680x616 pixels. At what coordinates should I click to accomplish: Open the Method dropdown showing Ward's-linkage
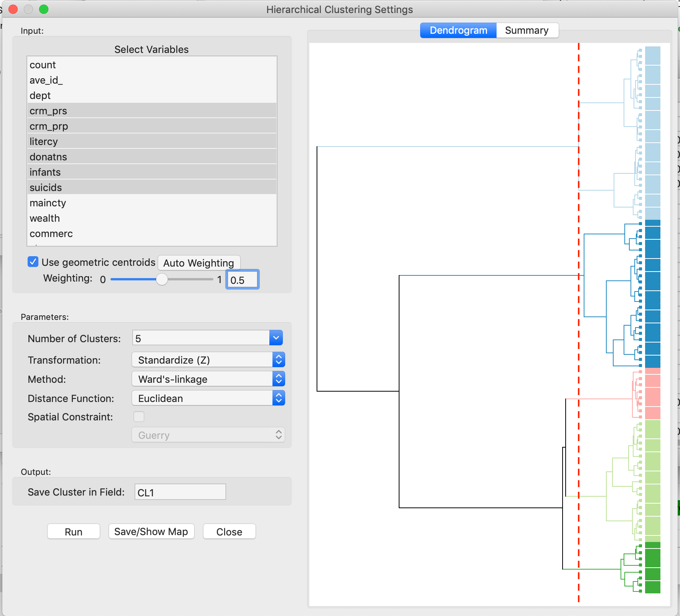[x=279, y=379]
